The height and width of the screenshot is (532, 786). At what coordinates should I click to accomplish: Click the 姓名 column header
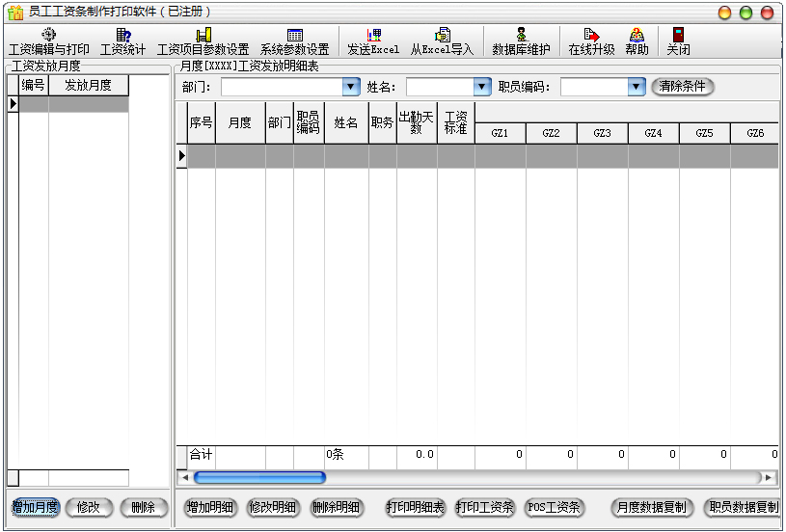[346, 123]
